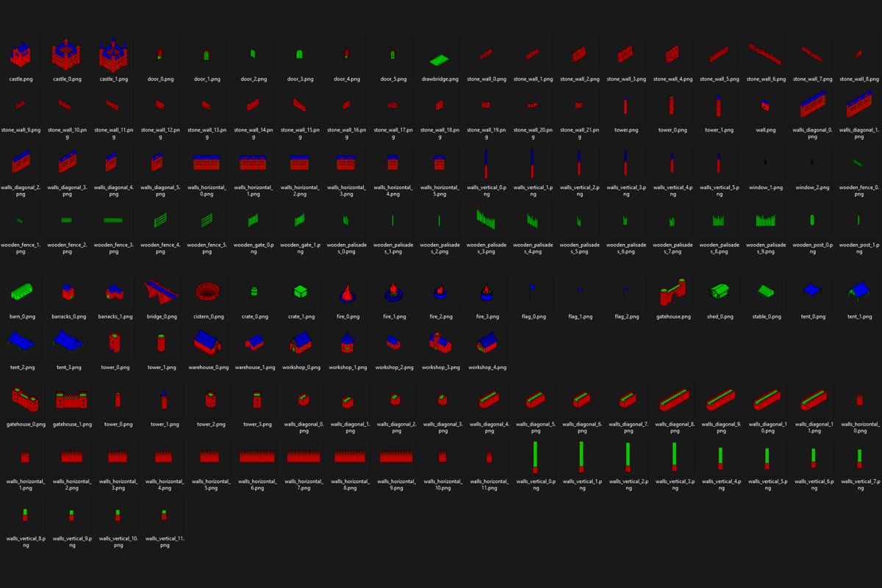Select the tent_0.png thumbnail
Viewport: 882px width, 588px height.
pos(812,291)
